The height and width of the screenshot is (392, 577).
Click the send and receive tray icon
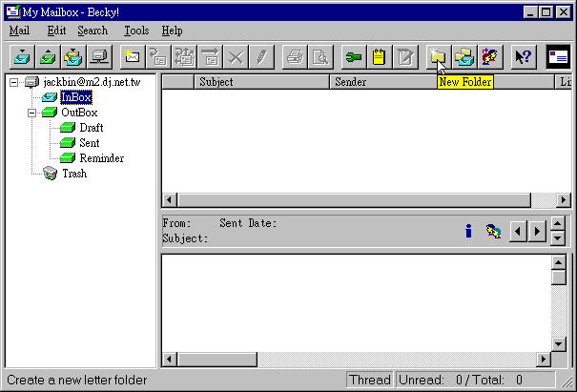click(x=73, y=57)
